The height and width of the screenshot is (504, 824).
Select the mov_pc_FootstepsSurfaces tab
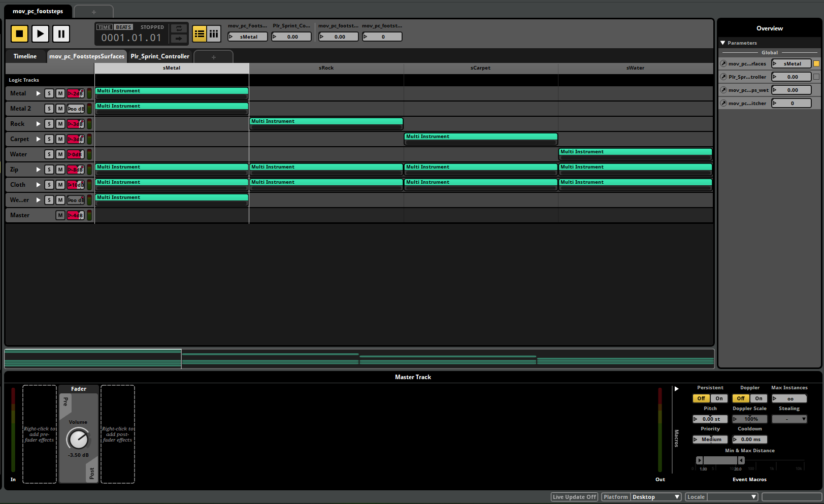coord(87,56)
